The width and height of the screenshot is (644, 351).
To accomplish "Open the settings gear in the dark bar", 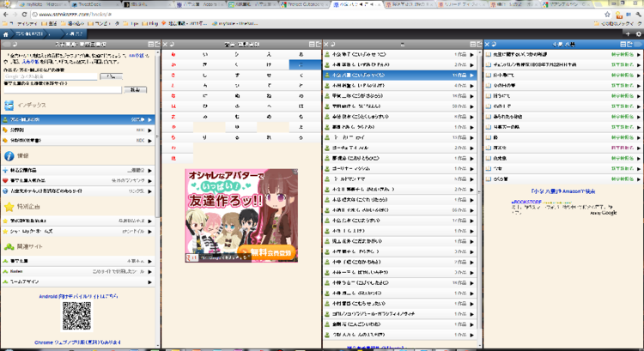I will [638, 34].
